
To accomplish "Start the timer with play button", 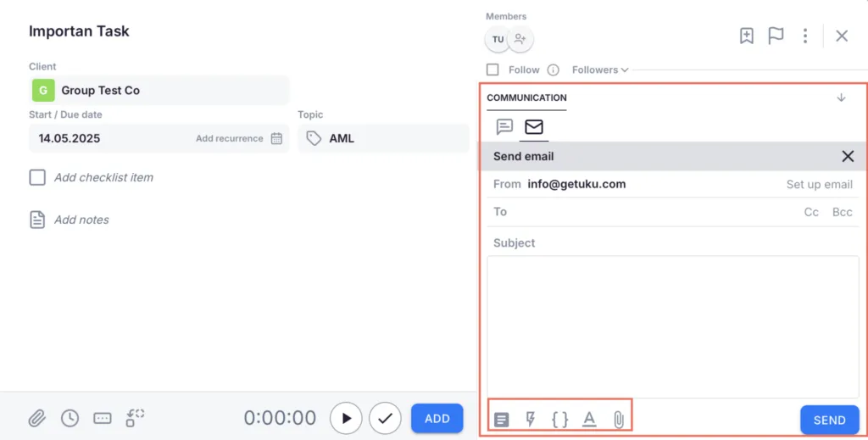I will tap(346, 419).
